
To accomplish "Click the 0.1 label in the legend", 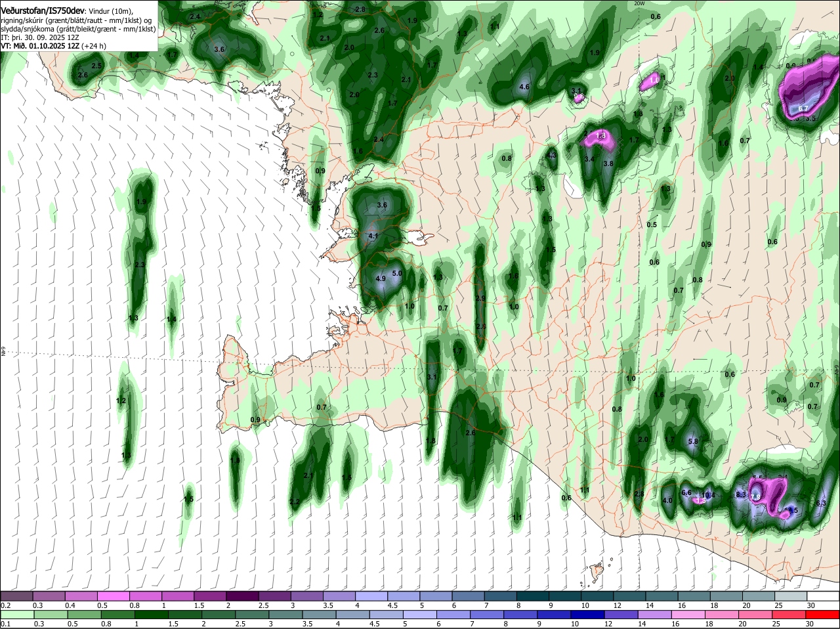I will tap(5, 624).
